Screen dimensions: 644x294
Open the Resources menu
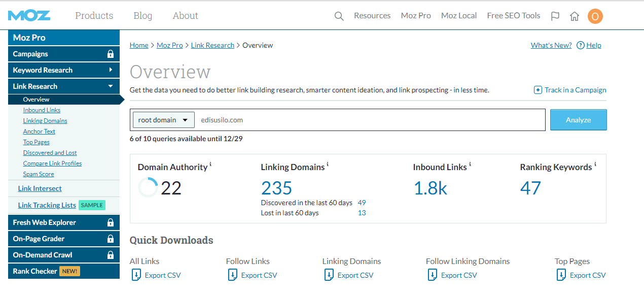click(372, 16)
